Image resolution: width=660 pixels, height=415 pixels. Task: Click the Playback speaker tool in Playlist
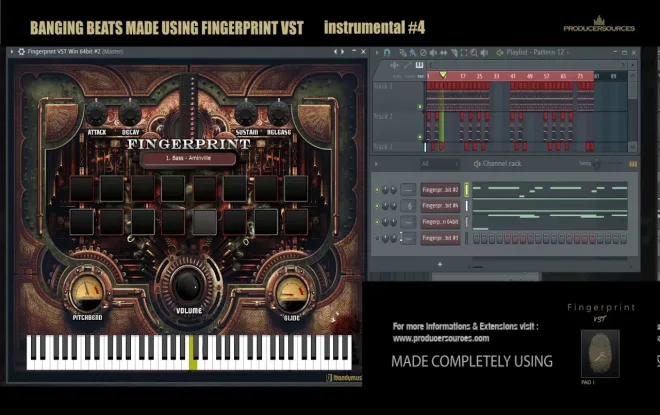484,53
